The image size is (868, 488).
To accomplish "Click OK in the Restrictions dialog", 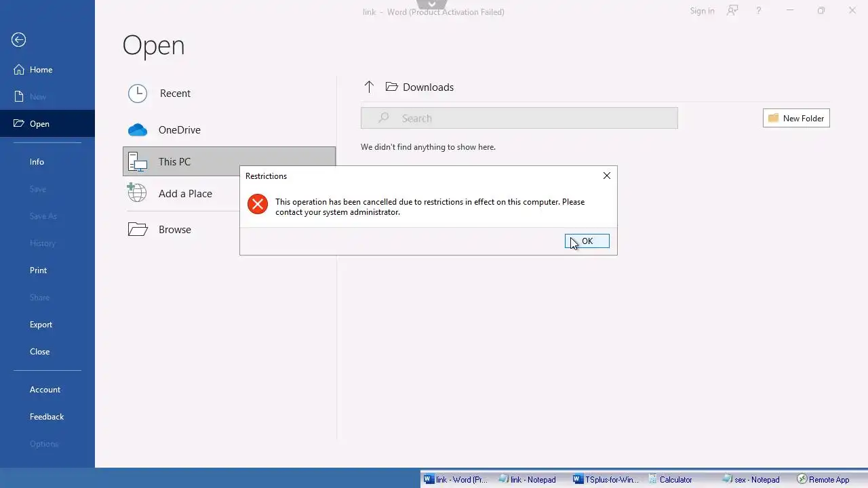I will [x=587, y=241].
